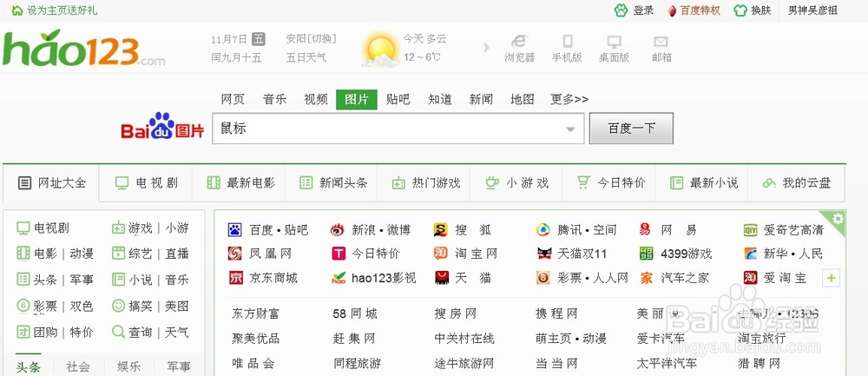Click the NetEase icon beside 网易

click(646, 230)
